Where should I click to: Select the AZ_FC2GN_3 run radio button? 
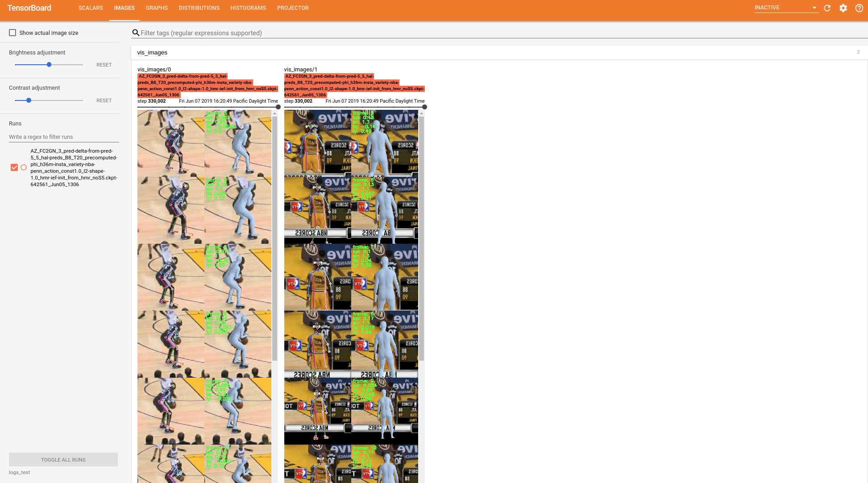[24, 167]
